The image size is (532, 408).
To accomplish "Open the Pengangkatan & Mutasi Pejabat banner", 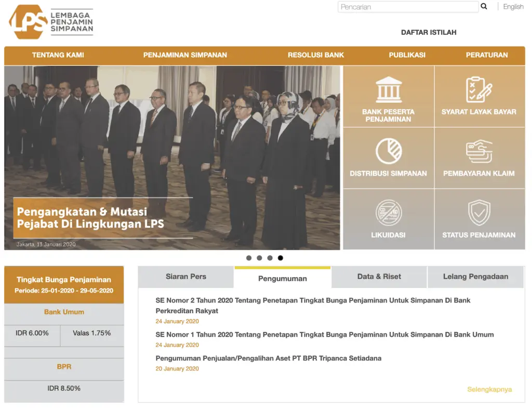I will pyautogui.click(x=90, y=218).
